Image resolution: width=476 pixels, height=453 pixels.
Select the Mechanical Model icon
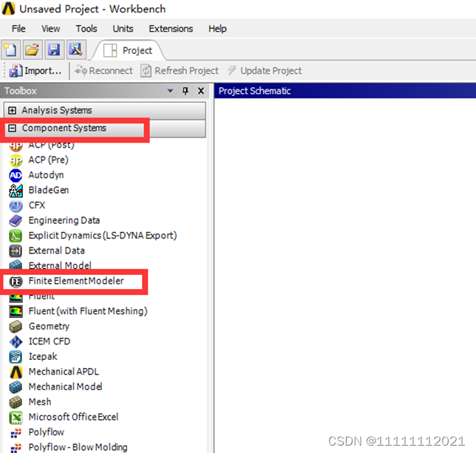16,387
